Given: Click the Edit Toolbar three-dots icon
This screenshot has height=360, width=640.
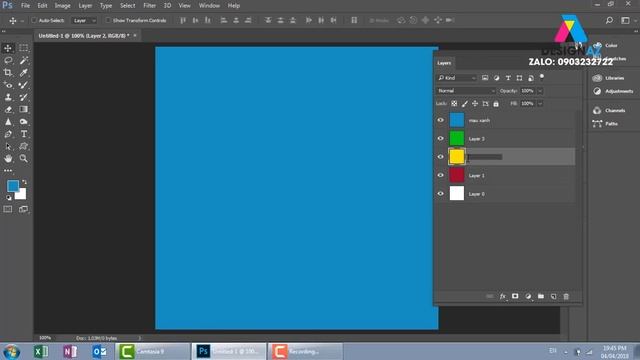Looking at the screenshot, I should [8, 171].
